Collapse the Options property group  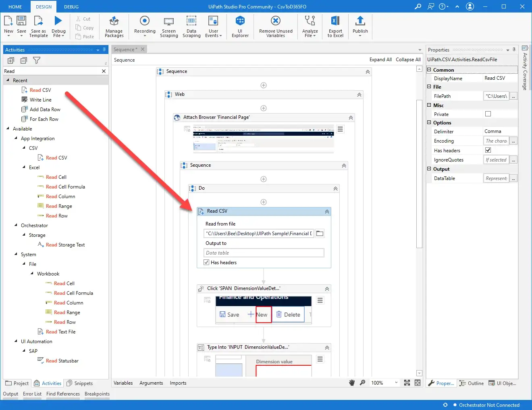[429, 122]
